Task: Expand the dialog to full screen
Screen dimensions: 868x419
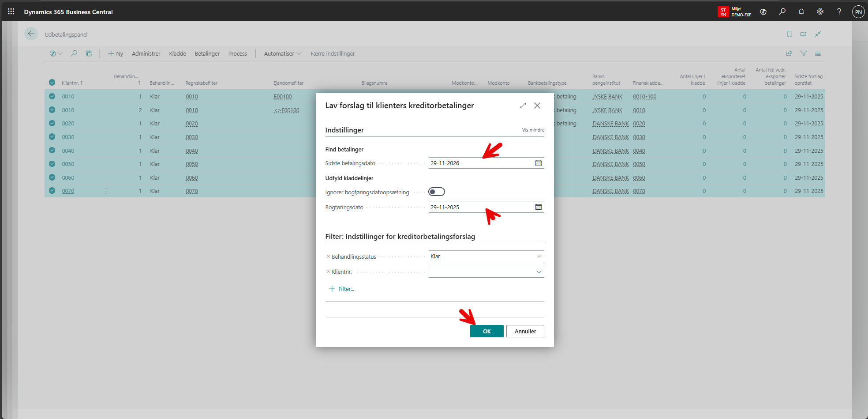Action: coord(523,106)
